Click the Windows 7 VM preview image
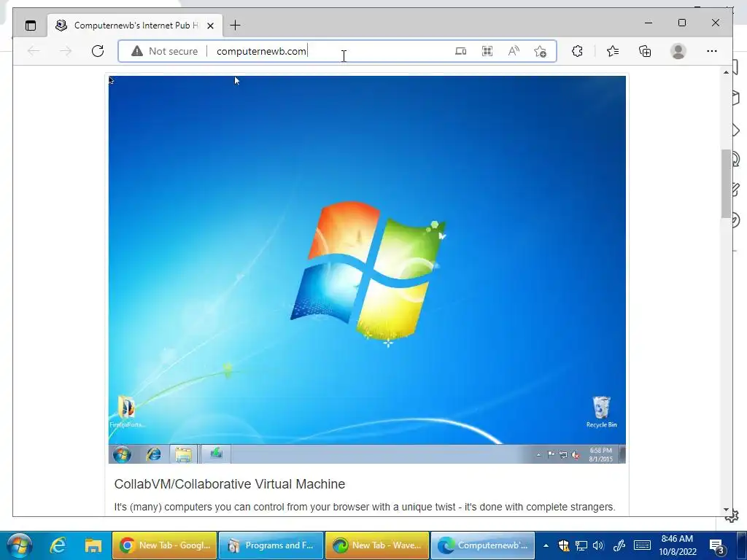 (367, 270)
